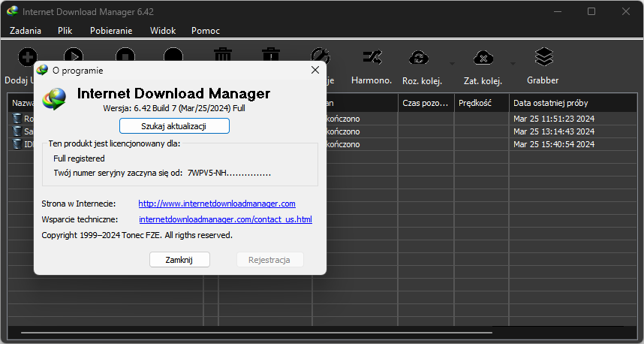Sort by Czas pozo... column header
644x344 pixels.
[x=426, y=103]
